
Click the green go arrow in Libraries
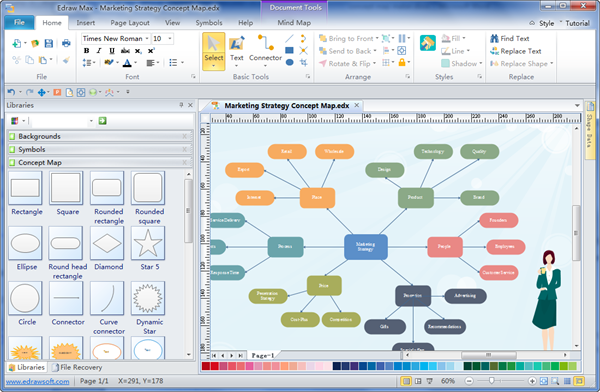point(103,121)
